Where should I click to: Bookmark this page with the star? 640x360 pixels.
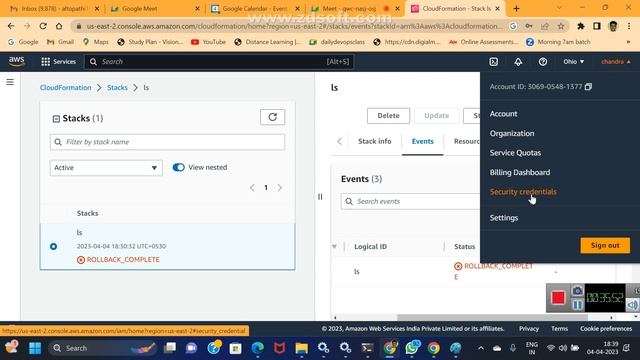pyautogui.click(x=561, y=26)
